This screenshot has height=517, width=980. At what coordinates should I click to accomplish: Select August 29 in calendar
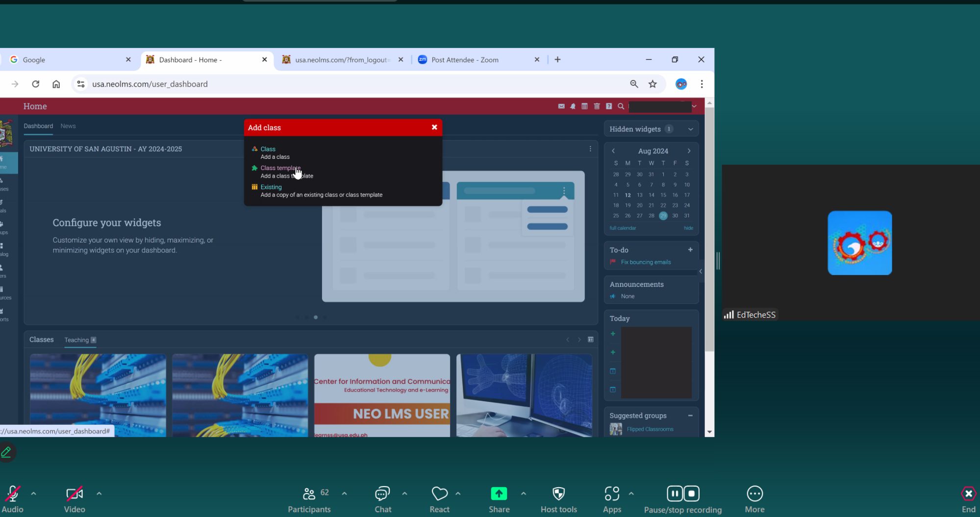pos(663,216)
